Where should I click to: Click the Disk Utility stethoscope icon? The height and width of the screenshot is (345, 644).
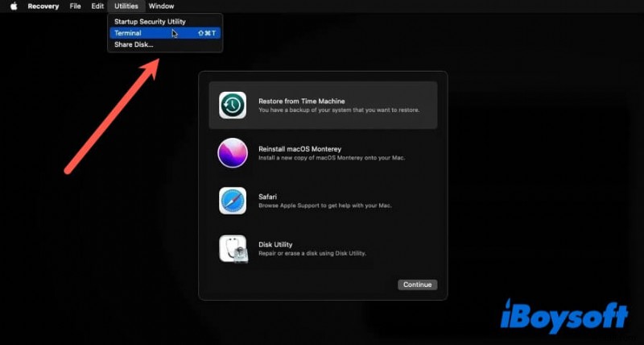[x=233, y=249]
